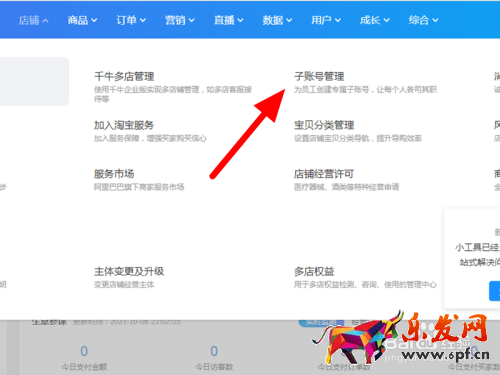This screenshot has width=500, height=375.
Task: Collapse the 店铺 menu chevron
Action: [x=46, y=21]
